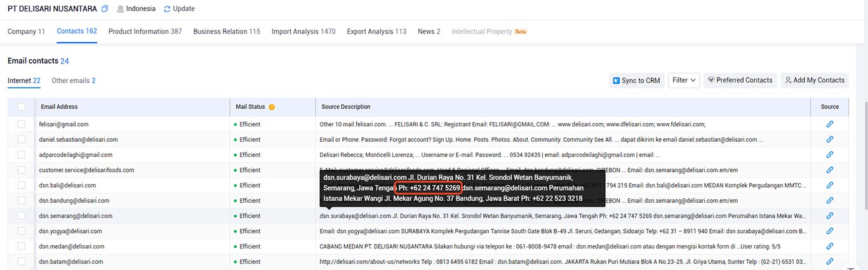Click the Indonesia country label
Screen dimensions: 868x270
click(x=140, y=9)
